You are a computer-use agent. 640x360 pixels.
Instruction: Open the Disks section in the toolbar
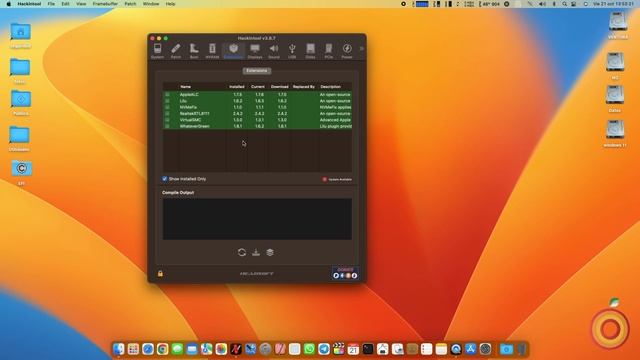(310, 51)
